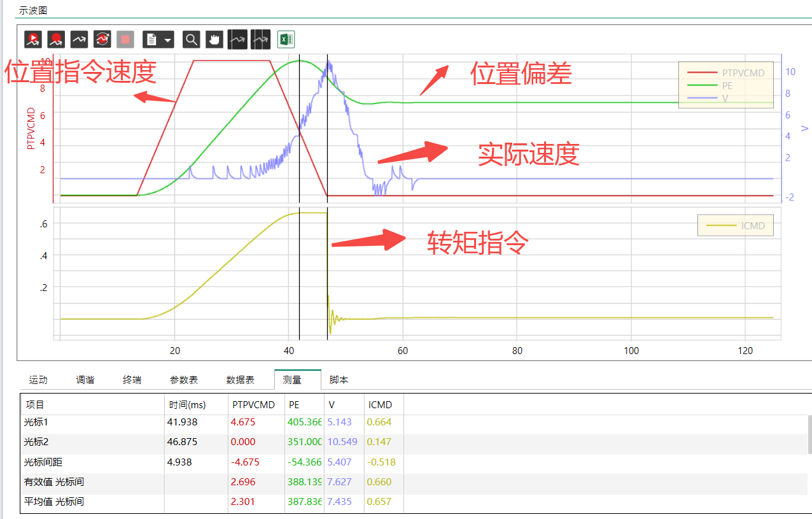812x519 pixels.
Task: Click the second cursor line in the lower chart
Action: pos(327,274)
